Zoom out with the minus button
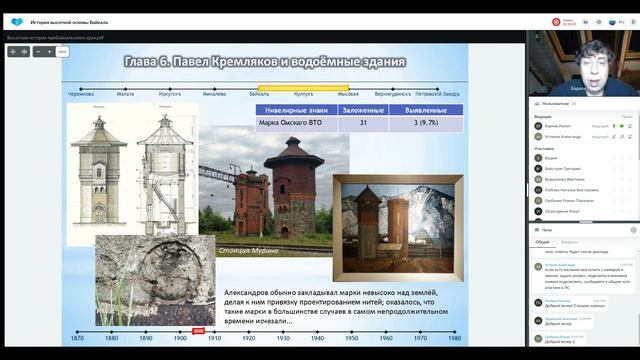The height and width of the screenshot is (360, 640). 38,52
